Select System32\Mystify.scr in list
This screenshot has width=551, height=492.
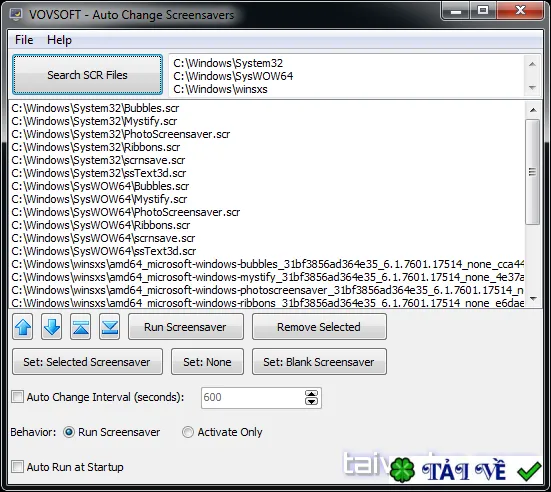click(94, 121)
